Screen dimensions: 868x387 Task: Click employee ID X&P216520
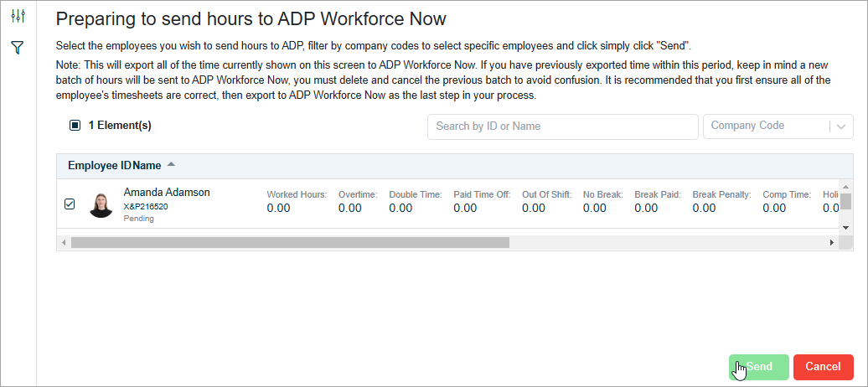tap(146, 207)
